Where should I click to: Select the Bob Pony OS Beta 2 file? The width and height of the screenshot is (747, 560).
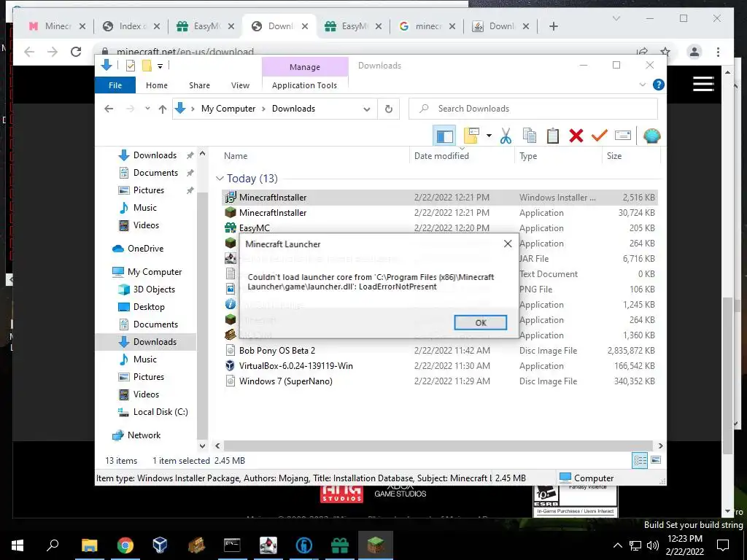point(439,351)
